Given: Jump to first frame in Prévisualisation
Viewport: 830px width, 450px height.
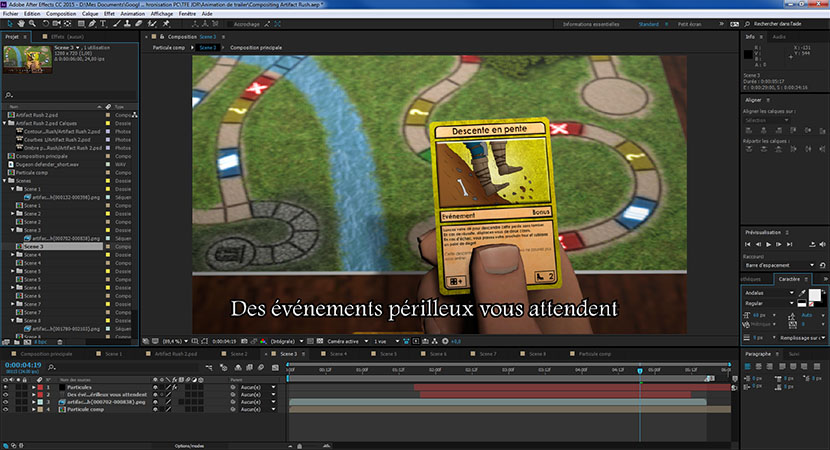Looking at the screenshot, I should pos(747,244).
